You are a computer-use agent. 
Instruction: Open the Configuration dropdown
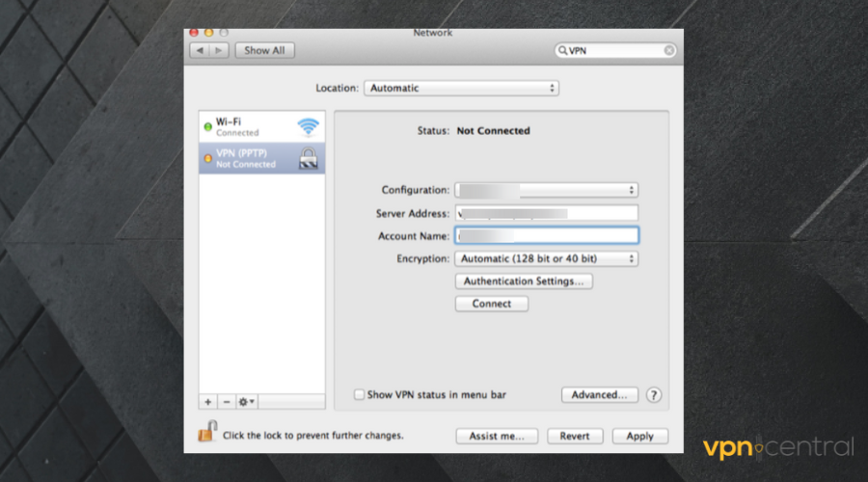(547, 190)
